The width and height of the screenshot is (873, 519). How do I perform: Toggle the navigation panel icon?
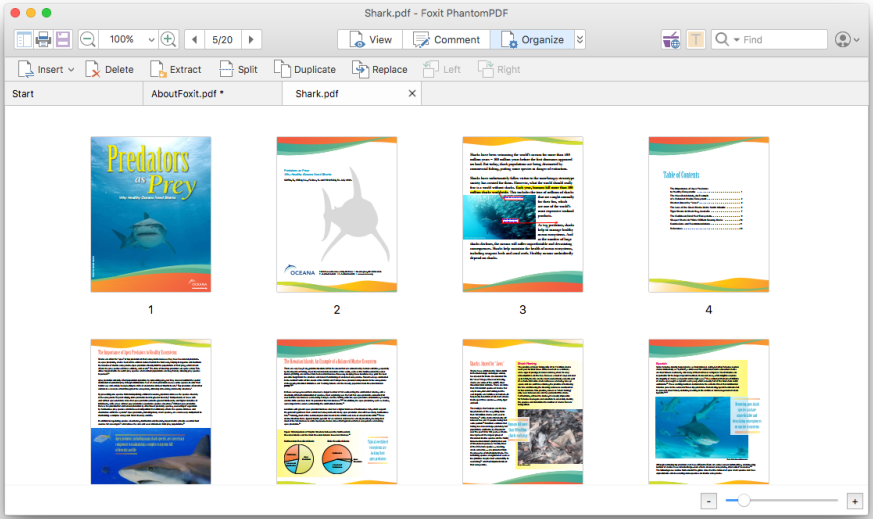pos(24,40)
